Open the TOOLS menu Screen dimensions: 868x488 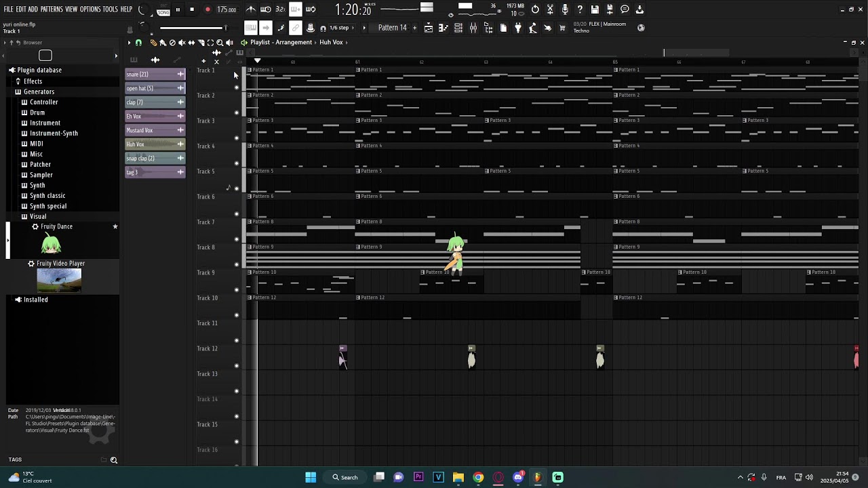(x=111, y=9)
